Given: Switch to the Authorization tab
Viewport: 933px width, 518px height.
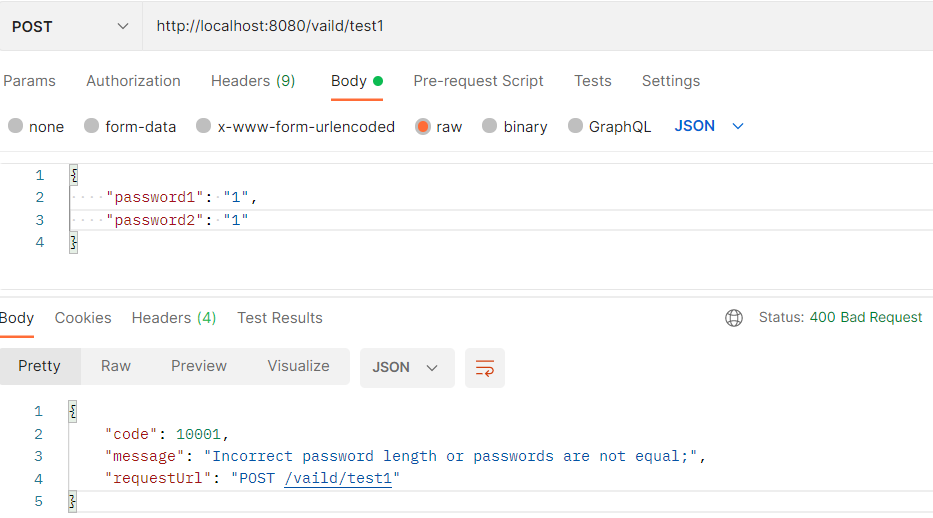Looking at the screenshot, I should click(x=133, y=81).
